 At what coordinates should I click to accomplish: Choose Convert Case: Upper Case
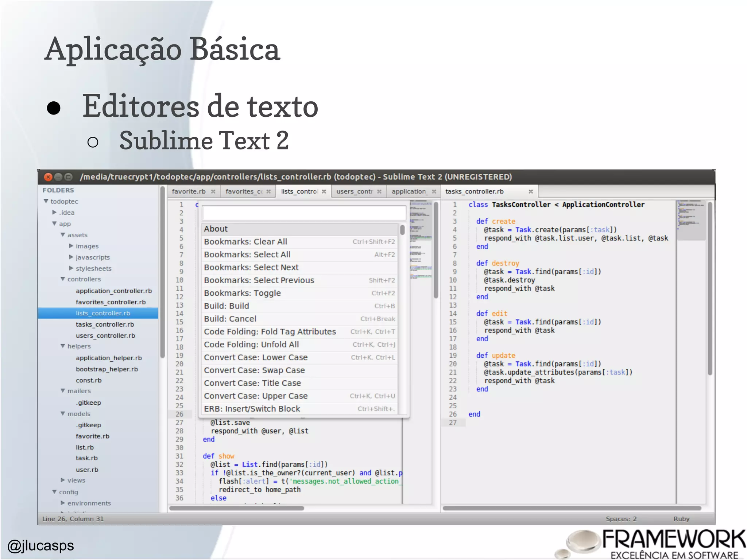[x=300, y=396]
